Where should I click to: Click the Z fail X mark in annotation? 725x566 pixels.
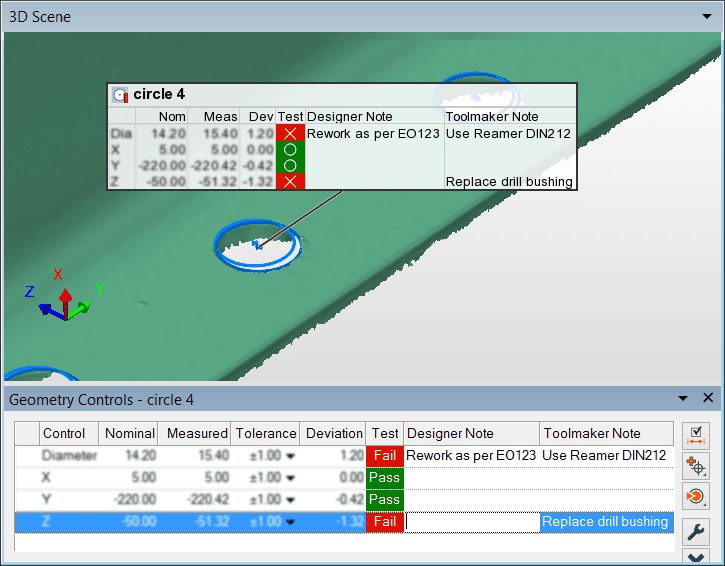point(290,181)
